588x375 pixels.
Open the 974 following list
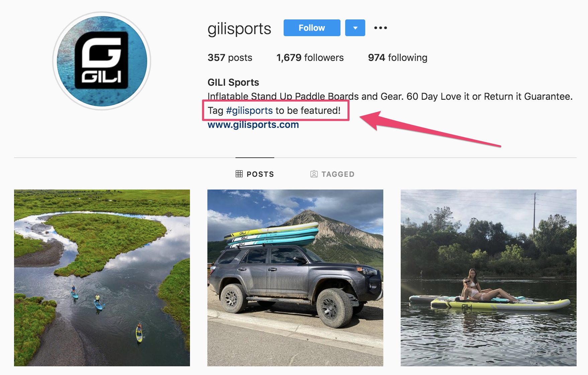coord(398,58)
